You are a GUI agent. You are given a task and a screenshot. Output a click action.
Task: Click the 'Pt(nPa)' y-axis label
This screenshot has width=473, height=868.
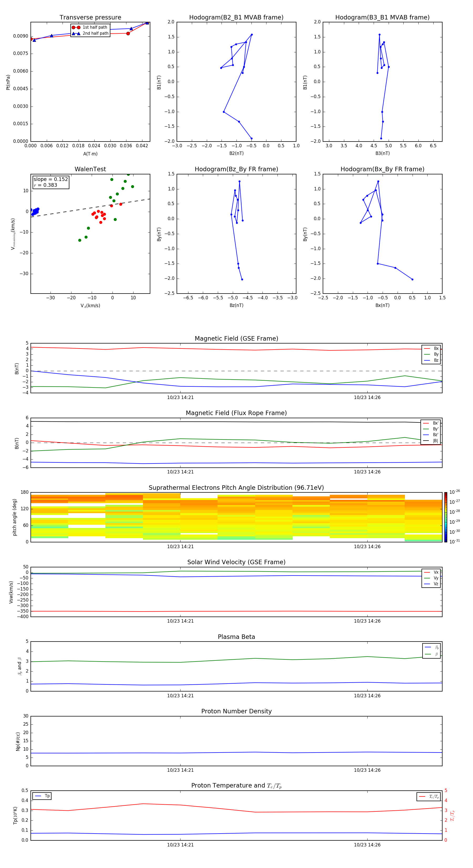coord(8,82)
